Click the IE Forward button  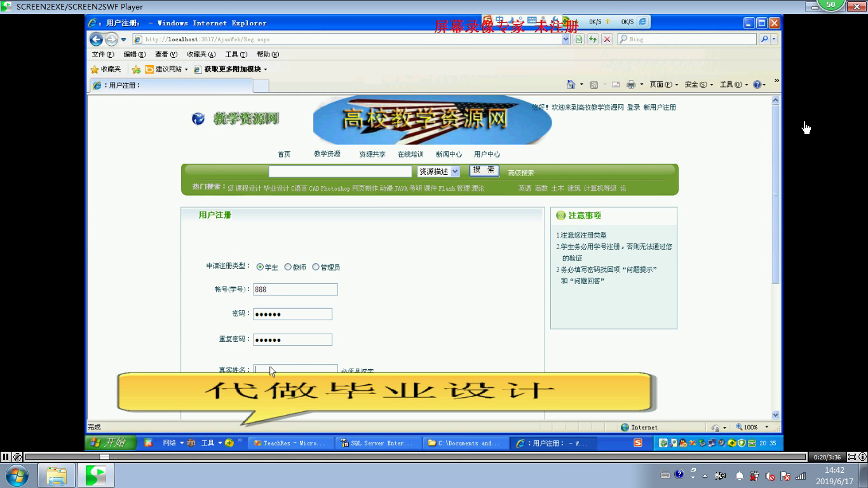point(112,39)
